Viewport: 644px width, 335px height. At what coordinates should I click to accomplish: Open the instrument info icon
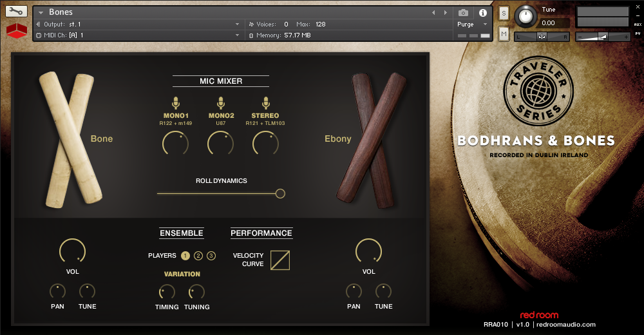click(x=483, y=12)
